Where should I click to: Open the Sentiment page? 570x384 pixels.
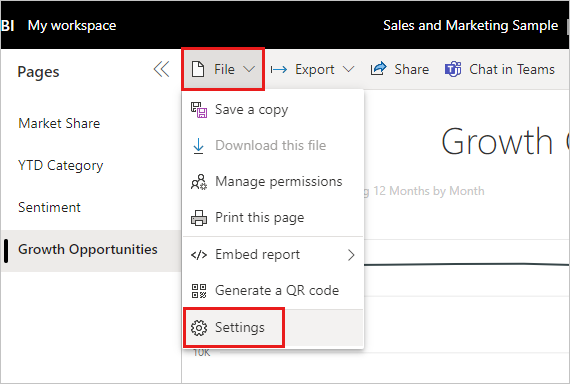coord(91,207)
